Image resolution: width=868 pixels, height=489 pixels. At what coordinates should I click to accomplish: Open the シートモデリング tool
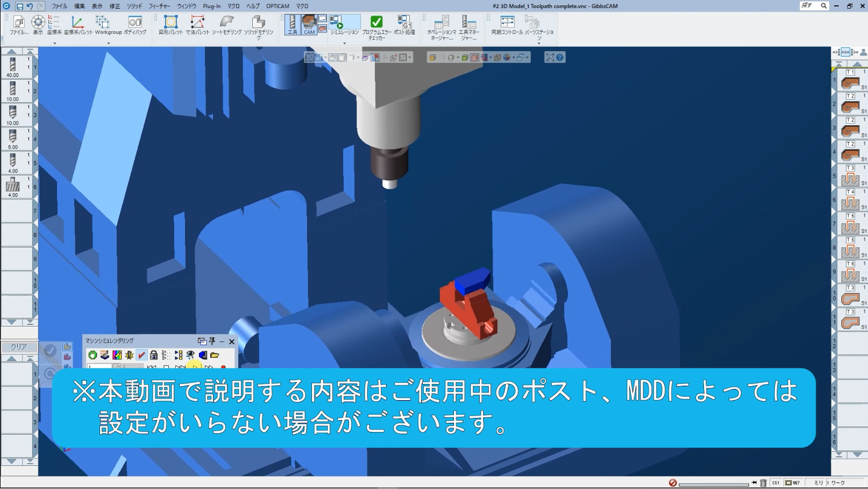(226, 25)
